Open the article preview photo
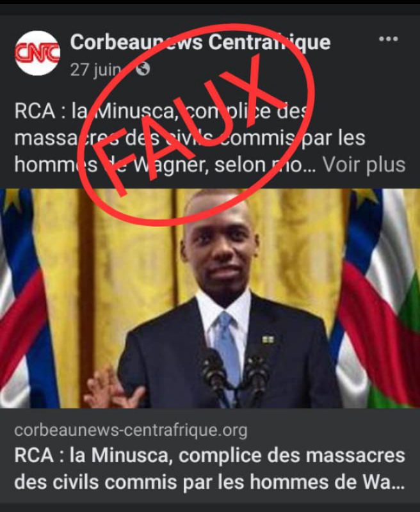Viewport: 420px width, 512px height. click(210, 298)
